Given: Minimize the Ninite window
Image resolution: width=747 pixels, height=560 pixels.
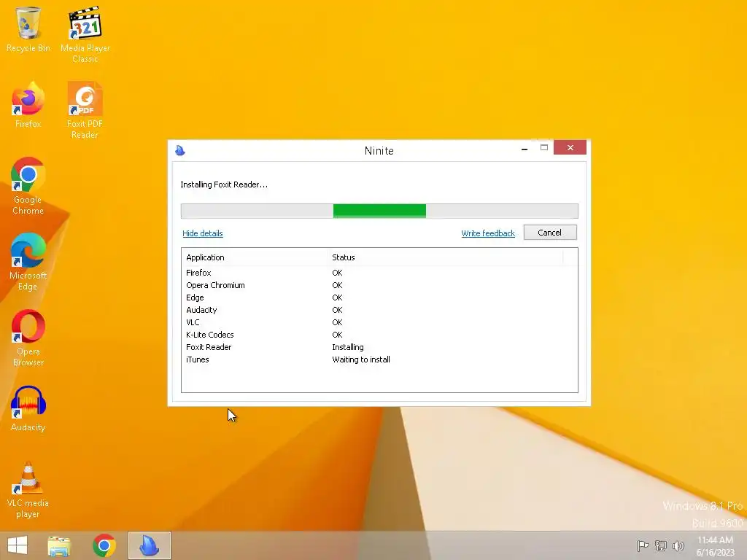Looking at the screenshot, I should tap(525, 149).
